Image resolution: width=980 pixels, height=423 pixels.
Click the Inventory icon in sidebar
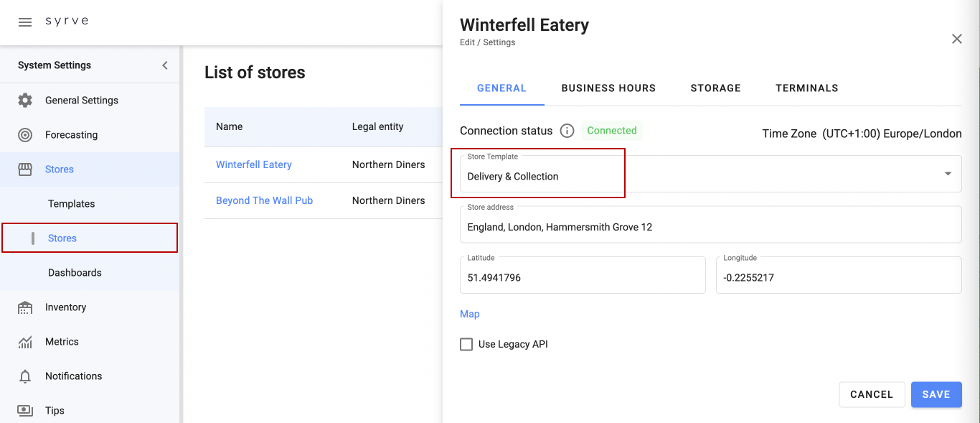[x=25, y=307]
